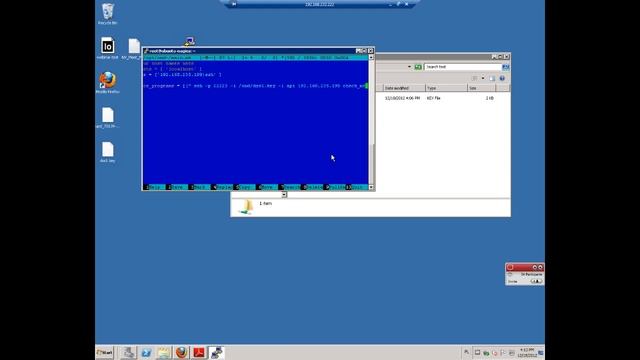Click the folder icon in Explorer details pane
The width and height of the screenshot is (640, 360).
(246, 207)
